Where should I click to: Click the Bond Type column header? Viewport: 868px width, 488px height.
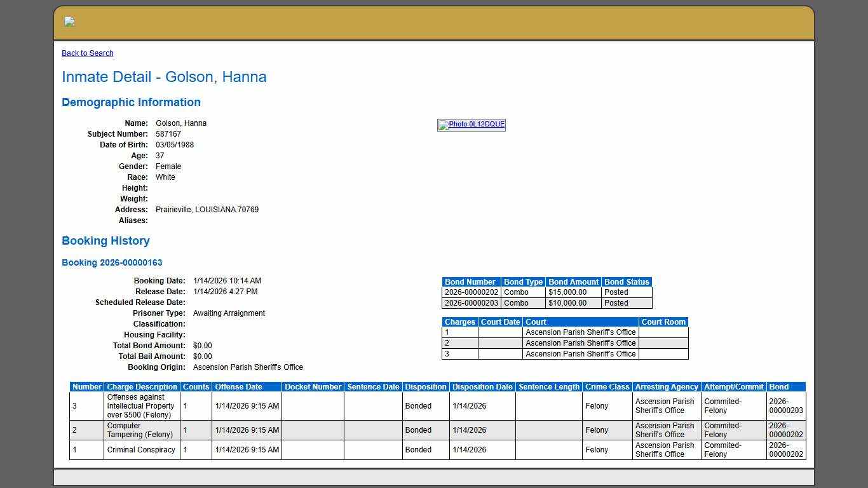(523, 282)
